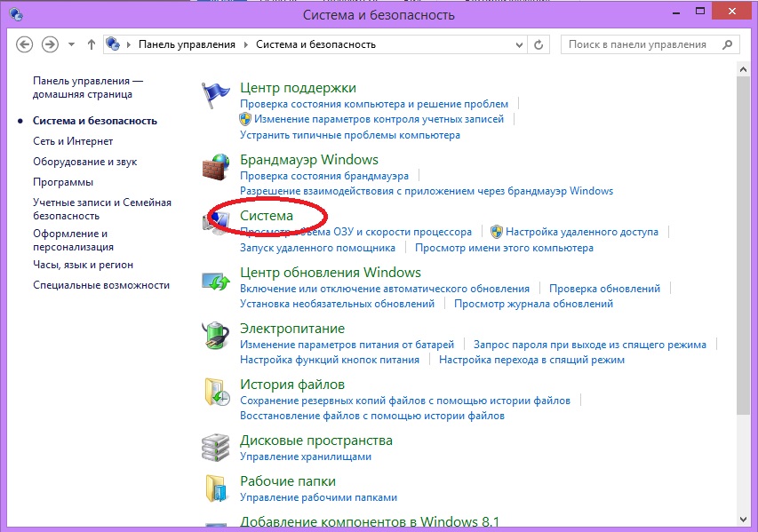The width and height of the screenshot is (758, 532).
Task: Click Настройка перехода в спящий режим
Action: 531,360
